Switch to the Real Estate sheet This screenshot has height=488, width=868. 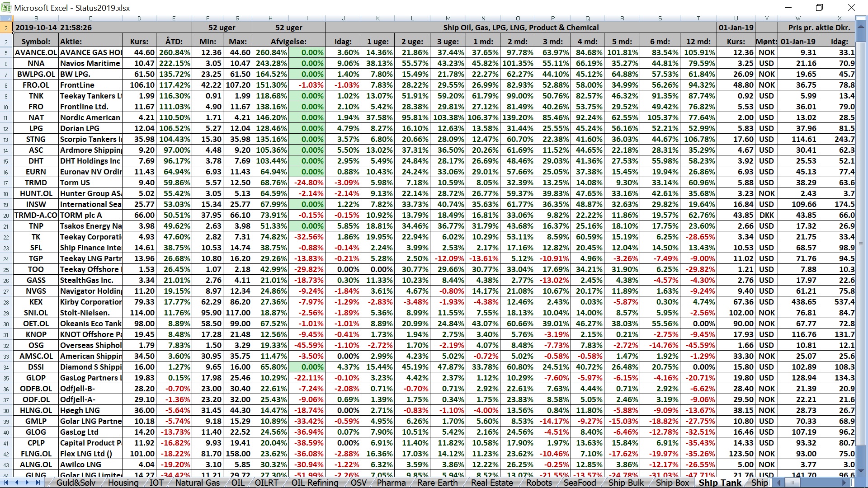pos(492,483)
